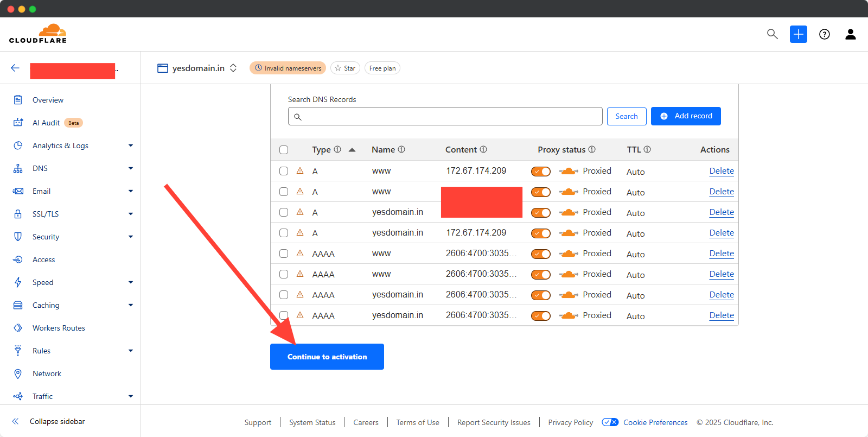The width and height of the screenshot is (868, 437).
Task: Click warning icon on first www A record
Action: 300,170
